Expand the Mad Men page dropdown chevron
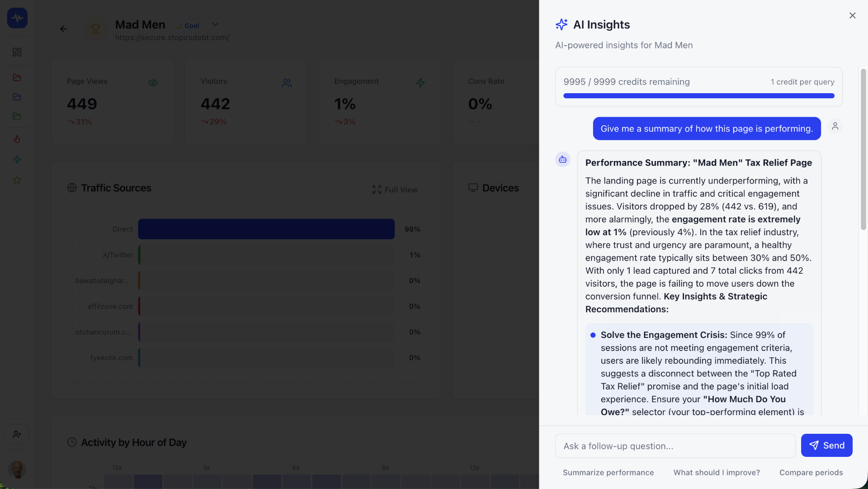868x489 pixels. (215, 25)
